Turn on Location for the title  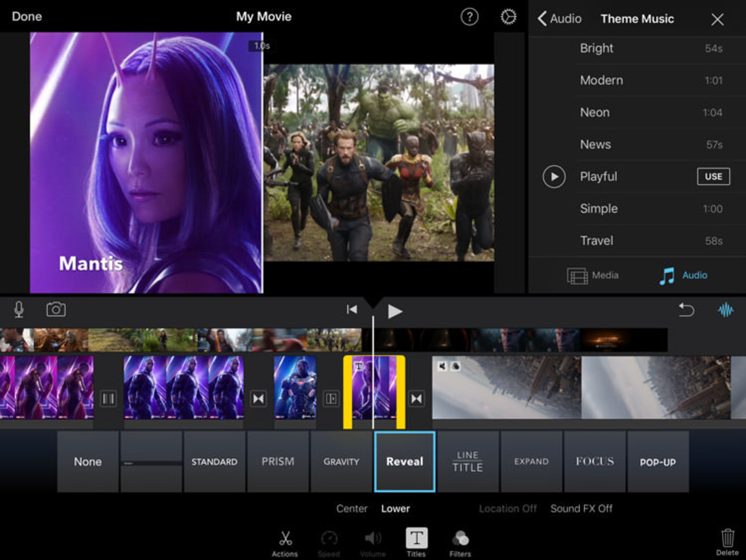(x=508, y=508)
